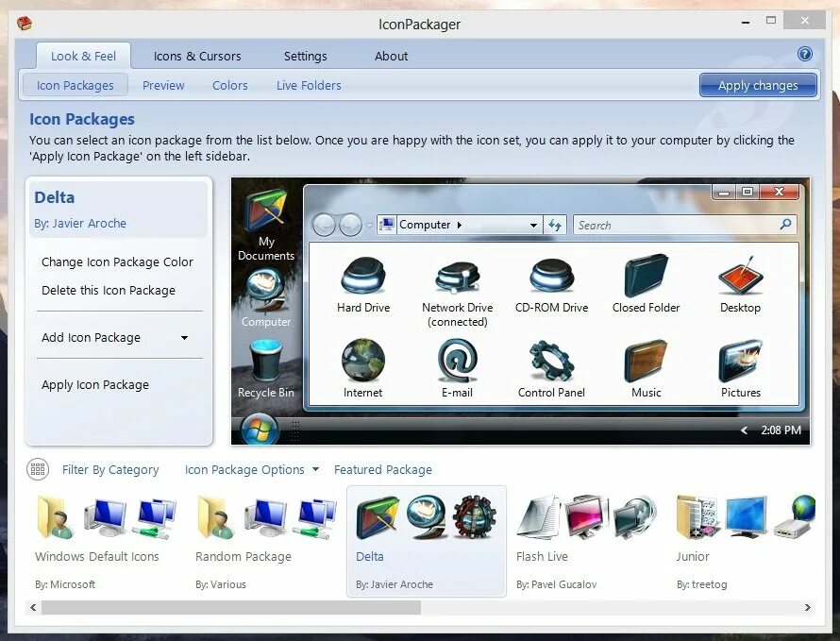
Task: Select the Delta package thumbnail
Action: (427, 541)
